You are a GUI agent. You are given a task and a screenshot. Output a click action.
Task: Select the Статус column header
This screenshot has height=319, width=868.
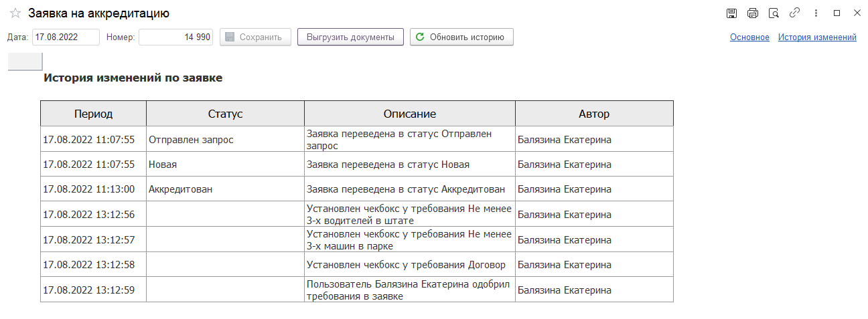(x=225, y=114)
